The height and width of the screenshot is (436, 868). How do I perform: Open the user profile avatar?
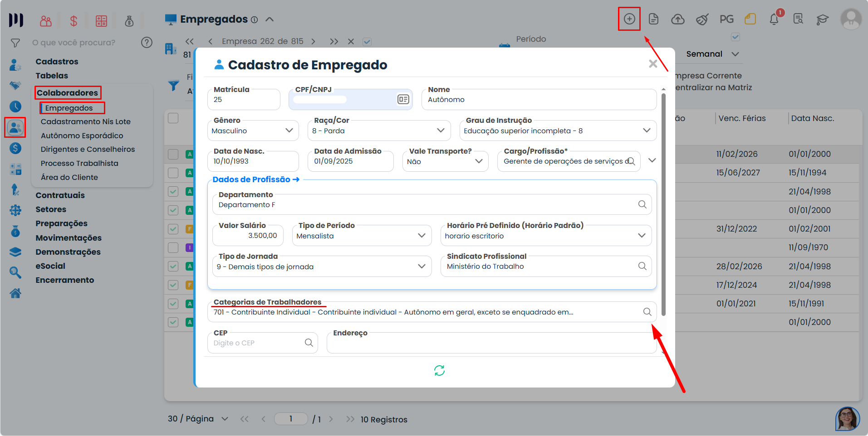coord(851,19)
